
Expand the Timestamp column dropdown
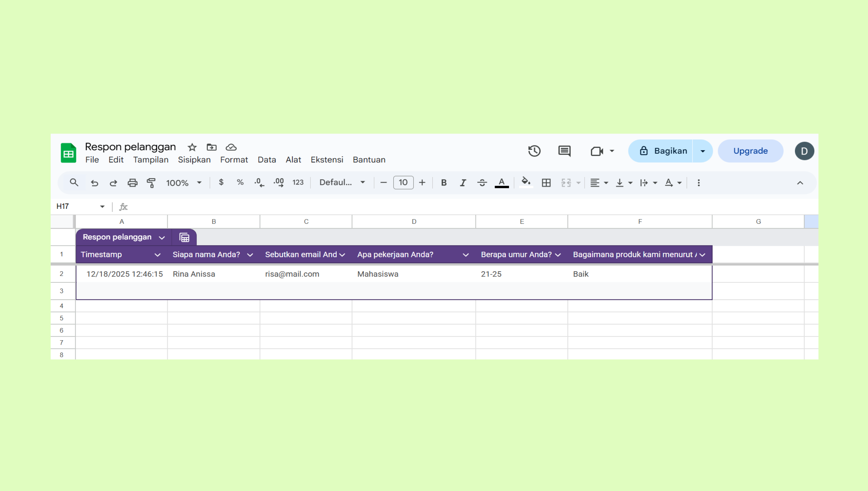coord(157,255)
